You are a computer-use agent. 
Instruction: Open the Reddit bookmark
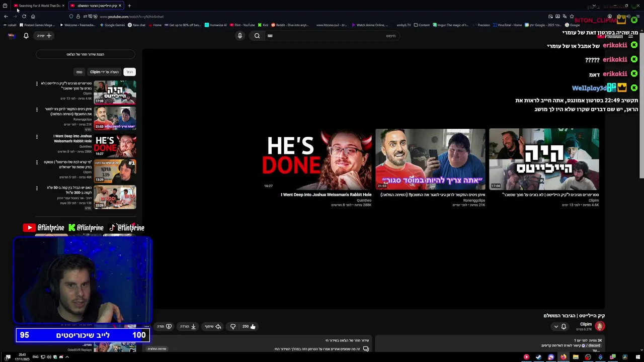pos(290,25)
